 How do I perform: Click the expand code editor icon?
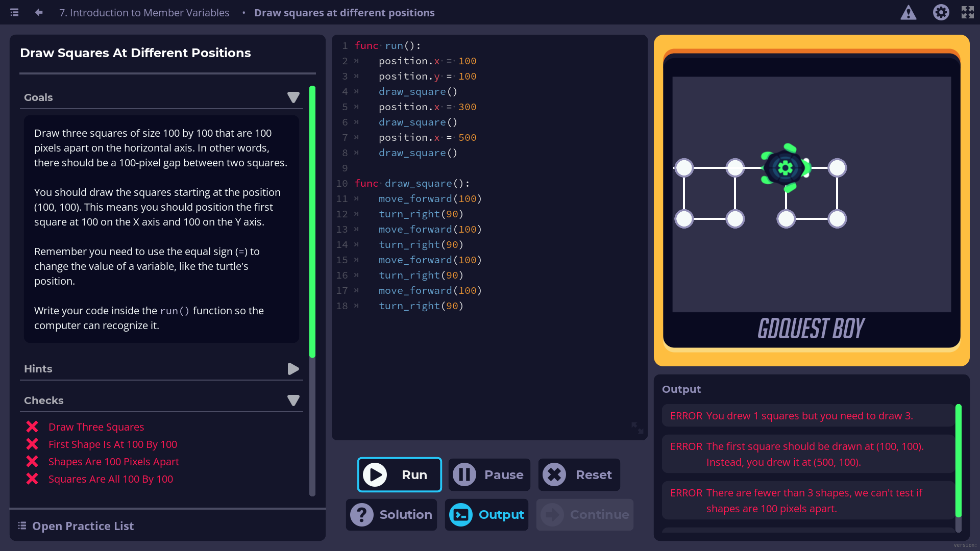pyautogui.click(x=637, y=428)
